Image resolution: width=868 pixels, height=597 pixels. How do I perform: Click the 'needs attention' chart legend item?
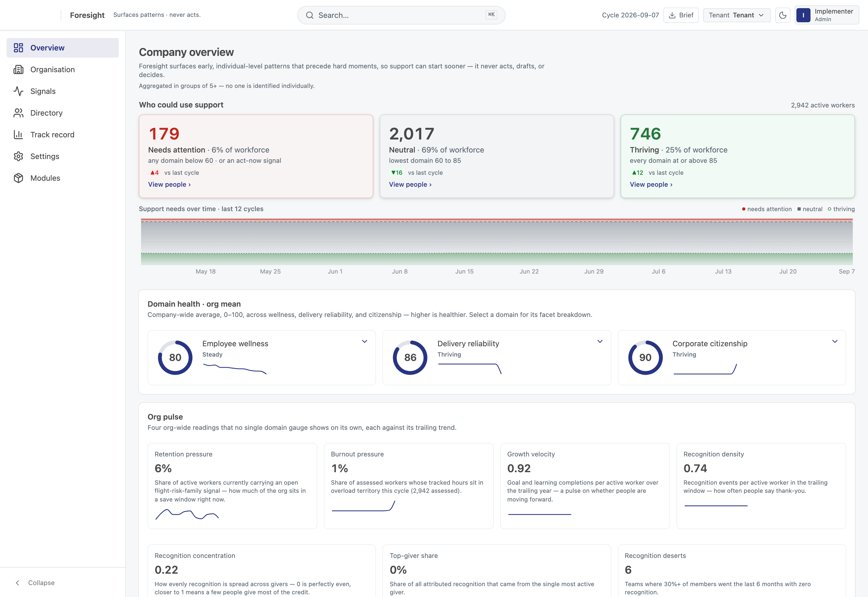[x=767, y=209]
